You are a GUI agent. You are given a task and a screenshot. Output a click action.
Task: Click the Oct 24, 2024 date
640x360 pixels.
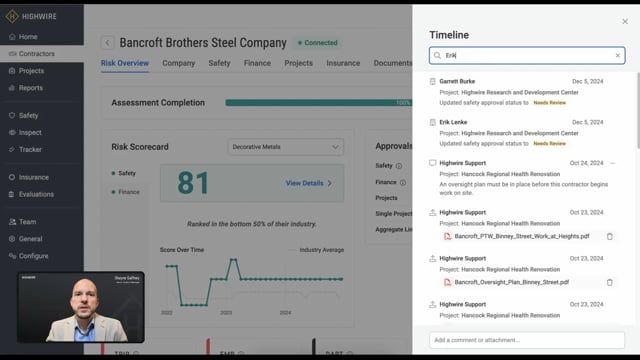(586, 163)
